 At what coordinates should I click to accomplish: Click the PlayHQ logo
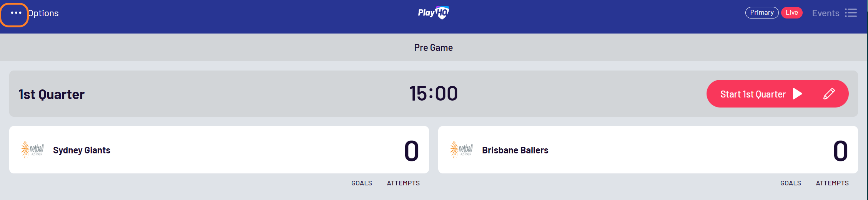click(x=434, y=13)
